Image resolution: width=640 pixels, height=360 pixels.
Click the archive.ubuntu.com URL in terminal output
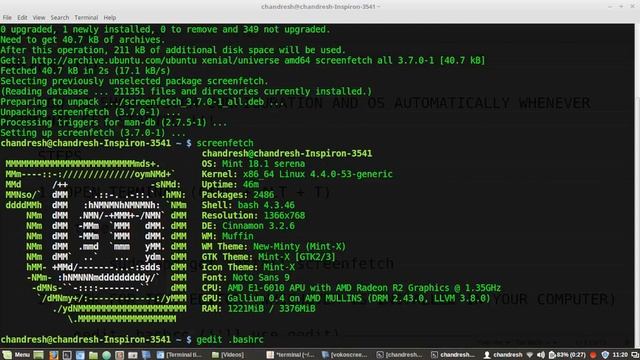[x=113, y=60]
